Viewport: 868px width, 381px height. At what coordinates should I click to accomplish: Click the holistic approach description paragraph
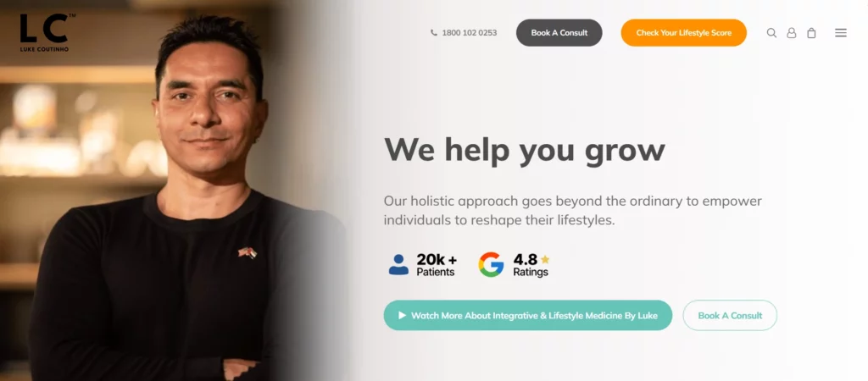(572, 210)
